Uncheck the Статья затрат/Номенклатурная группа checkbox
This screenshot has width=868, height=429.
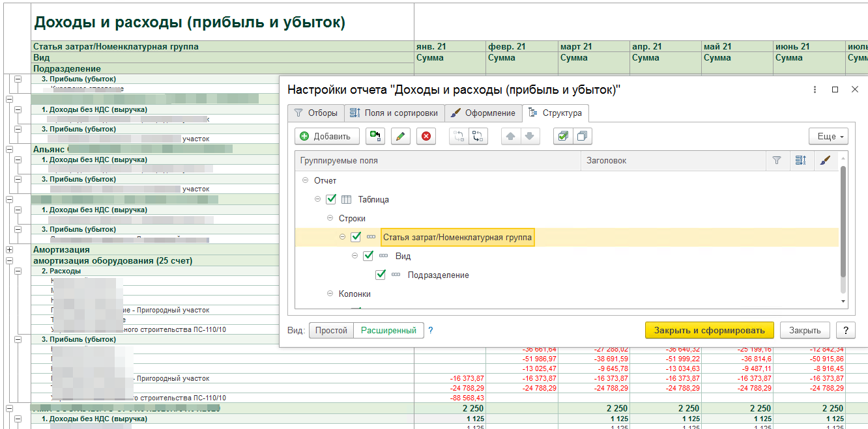tap(356, 238)
